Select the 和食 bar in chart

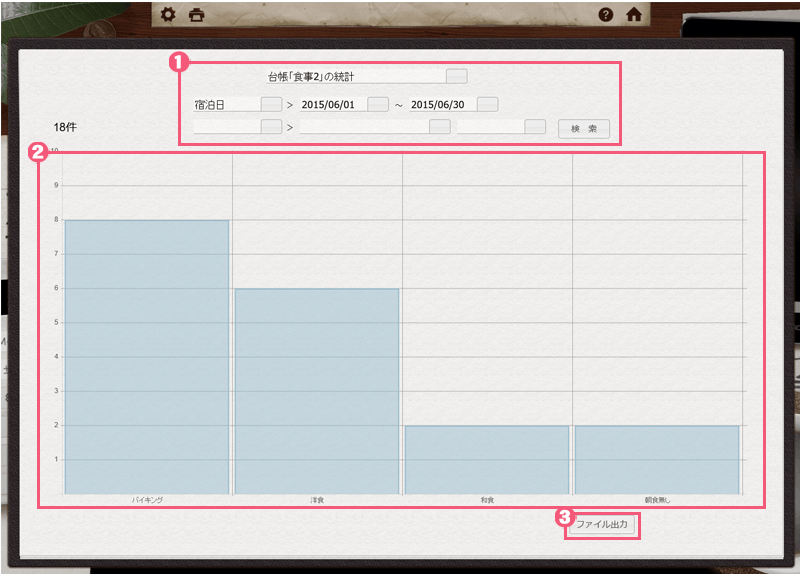487,460
